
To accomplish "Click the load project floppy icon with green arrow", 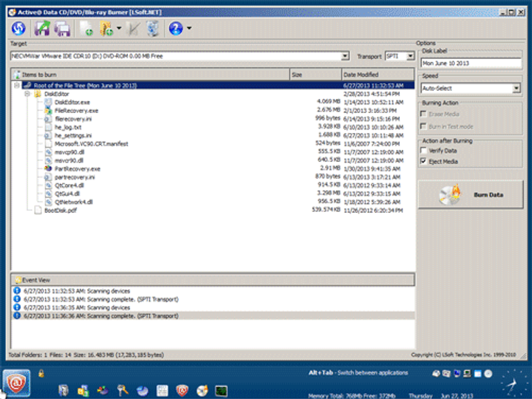I will (x=42, y=29).
